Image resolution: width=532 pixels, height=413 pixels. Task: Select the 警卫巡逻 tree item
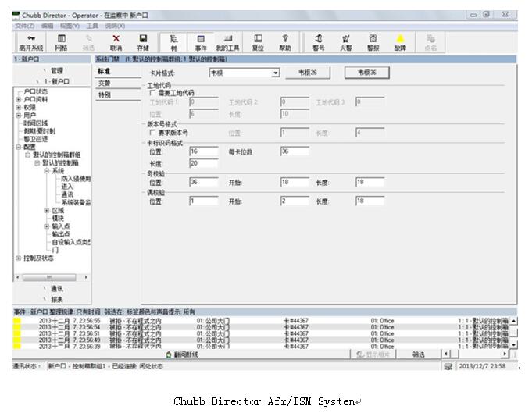[36, 139]
